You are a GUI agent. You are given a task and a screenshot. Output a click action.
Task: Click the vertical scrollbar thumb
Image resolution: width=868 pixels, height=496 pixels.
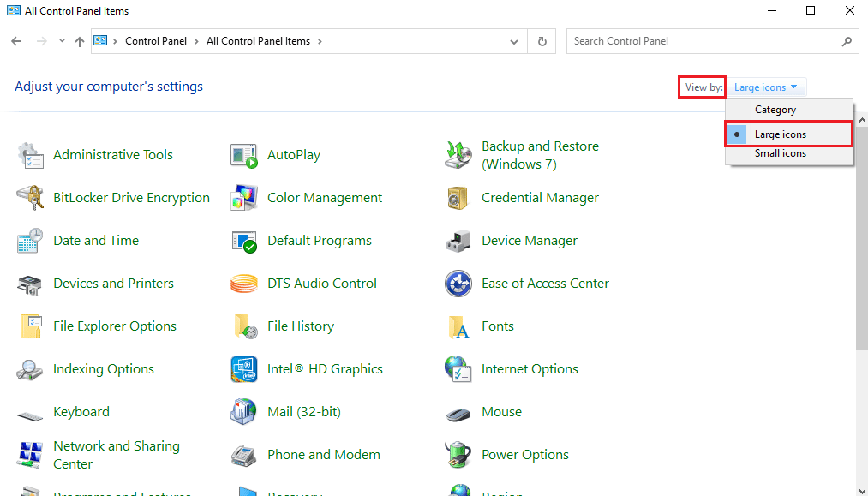[x=862, y=238]
